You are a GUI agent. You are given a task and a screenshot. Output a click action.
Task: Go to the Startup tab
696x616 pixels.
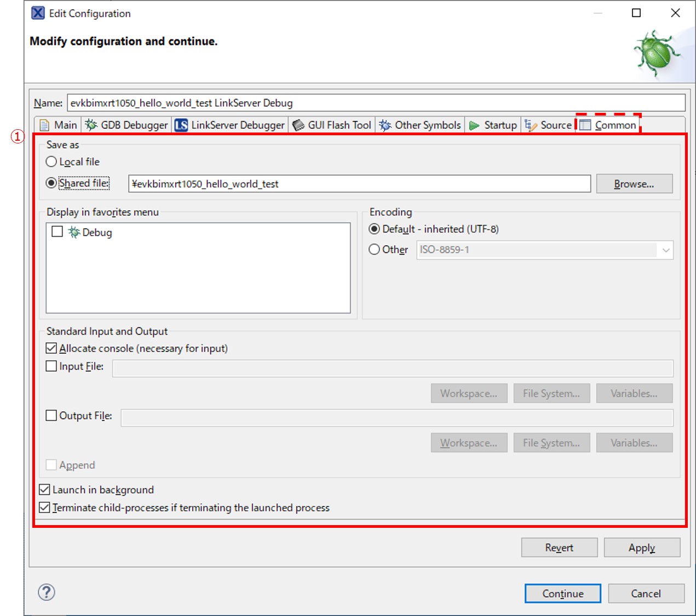click(x=493, y=125)
